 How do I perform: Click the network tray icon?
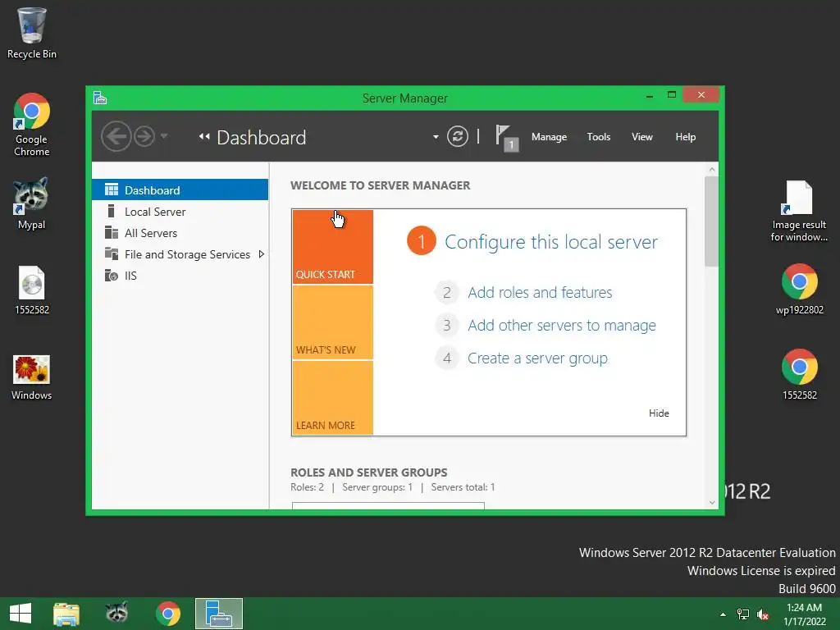pyautogui.click(x=743, y=614)
